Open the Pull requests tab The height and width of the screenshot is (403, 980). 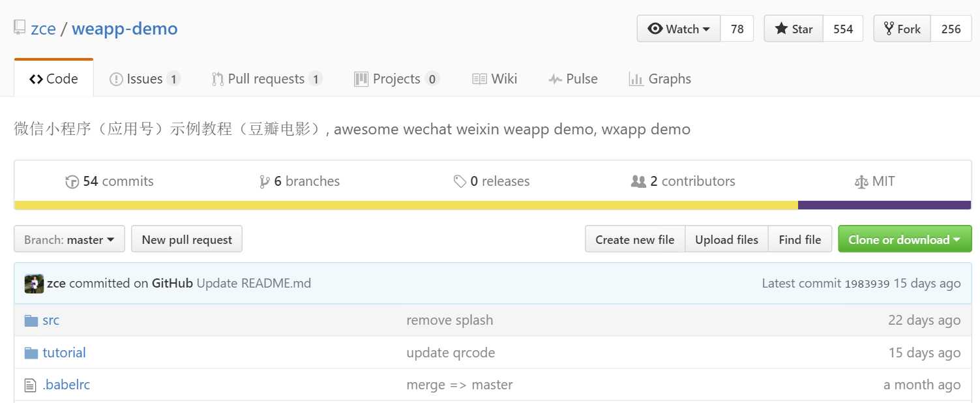pos(267,79)
